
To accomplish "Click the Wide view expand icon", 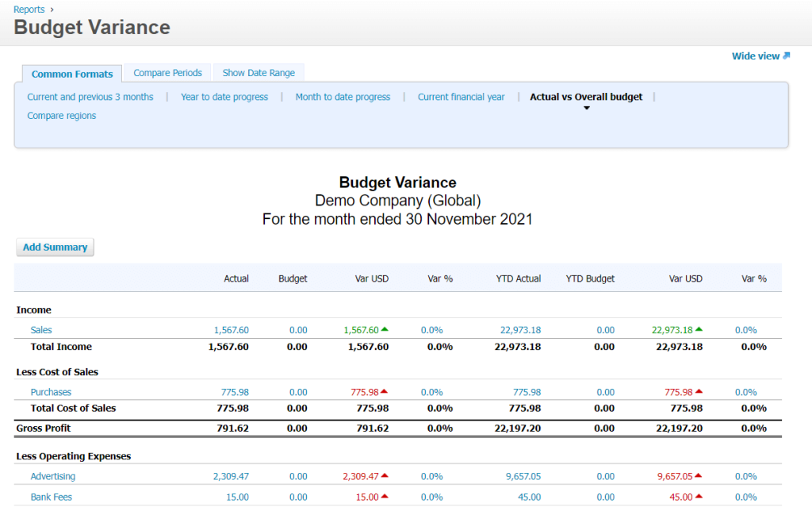I will click(785, 56).
